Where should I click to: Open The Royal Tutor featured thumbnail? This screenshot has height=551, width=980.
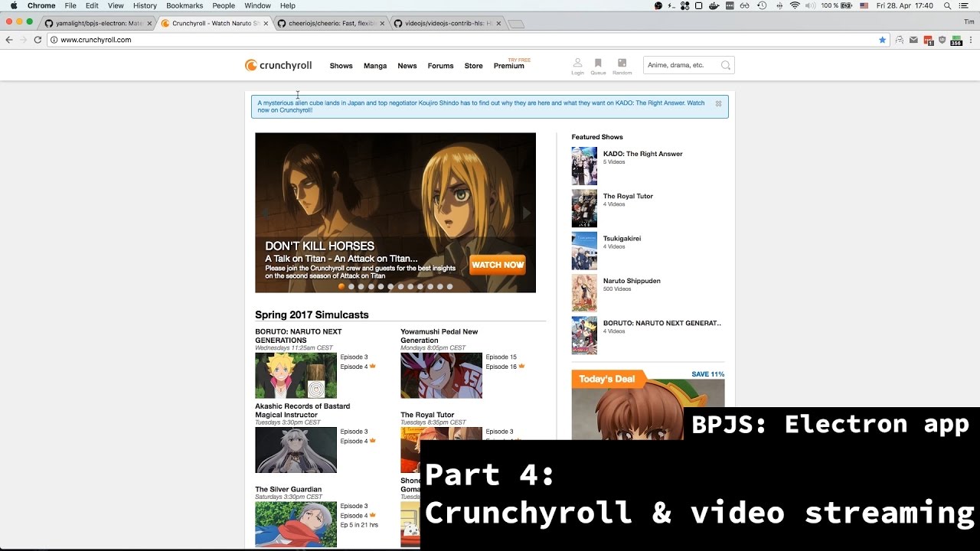584,208
